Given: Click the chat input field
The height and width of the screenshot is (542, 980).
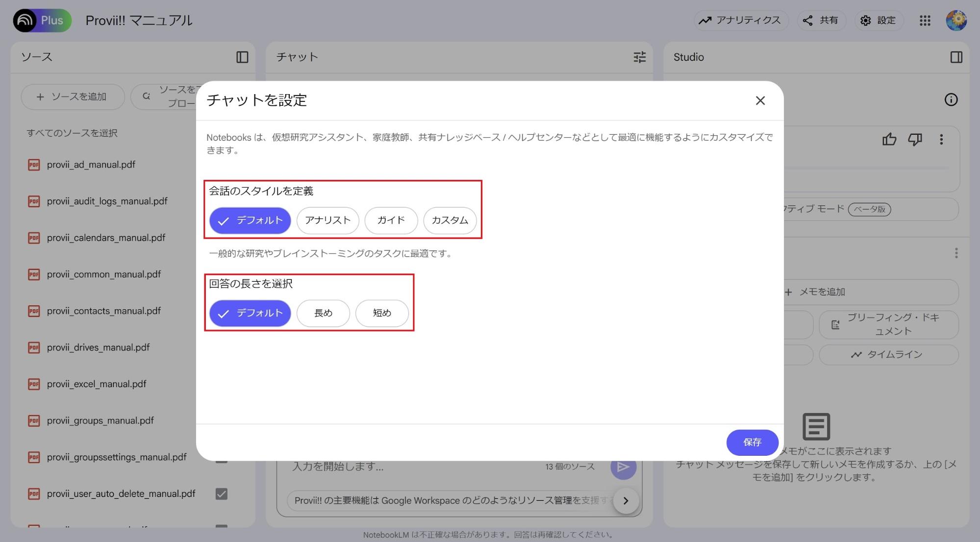Looking at the screenshot, I should coord(412,467).
